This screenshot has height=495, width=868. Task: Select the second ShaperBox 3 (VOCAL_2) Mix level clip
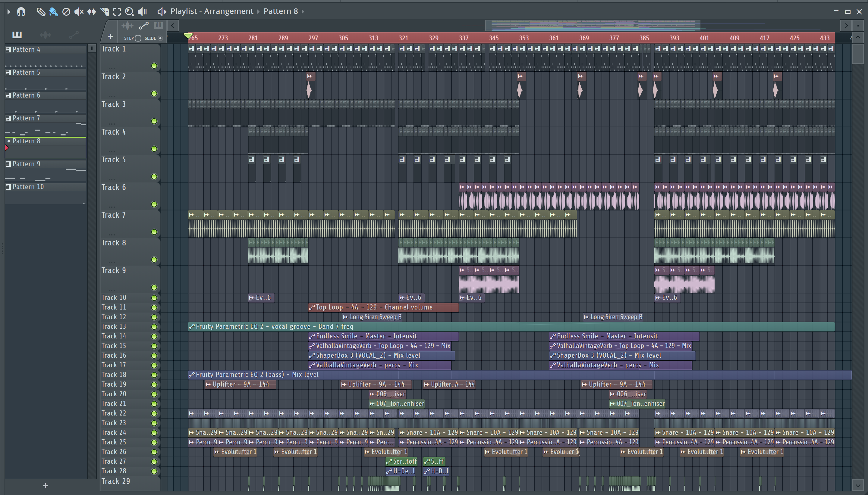[x=622, y=356]
